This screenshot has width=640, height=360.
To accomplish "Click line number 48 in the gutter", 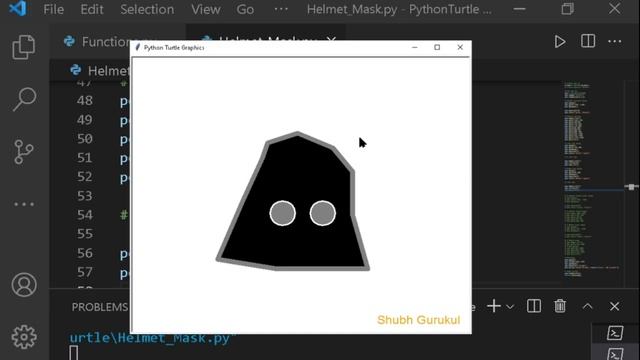I will pyautogui.click(x=84, y=101).
